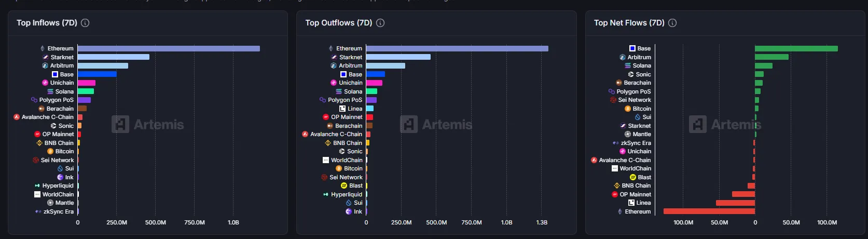Click the blue Base bar in Top Inflows
The height and width of the screenshot is (239, 868).
pos(97,74)
